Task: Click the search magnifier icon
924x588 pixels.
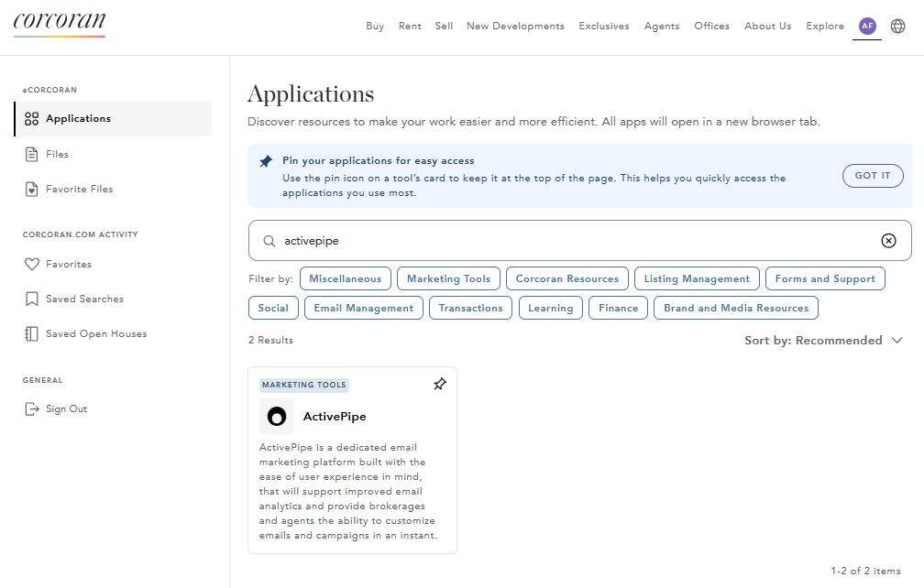Action: click(269, 241)
